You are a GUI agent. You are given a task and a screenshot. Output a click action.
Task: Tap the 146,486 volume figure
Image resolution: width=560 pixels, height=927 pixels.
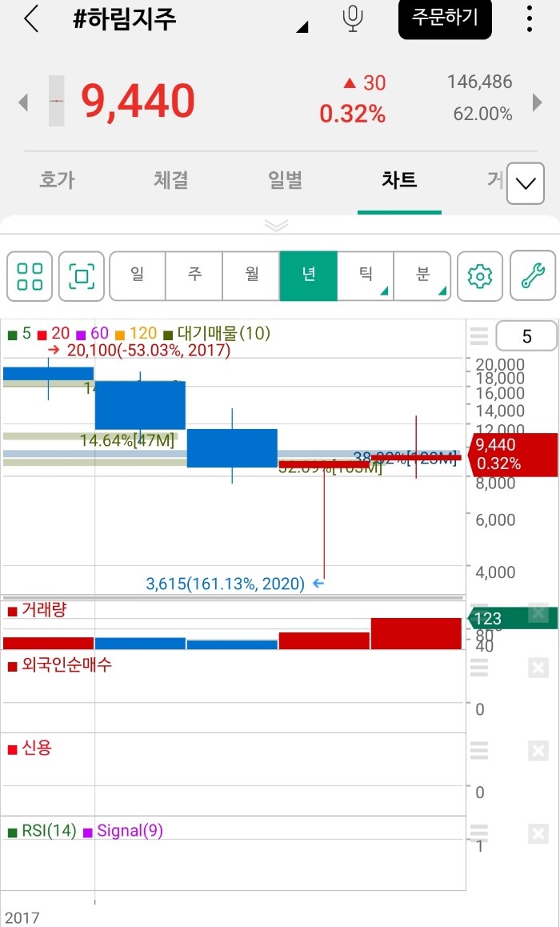tap(480, 82)
